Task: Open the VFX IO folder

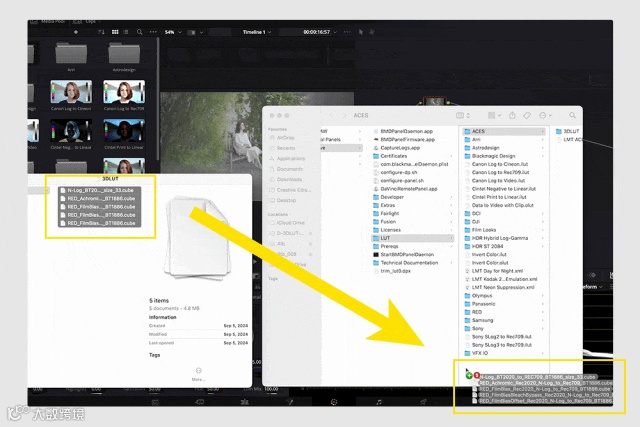Action: (476, 353)
